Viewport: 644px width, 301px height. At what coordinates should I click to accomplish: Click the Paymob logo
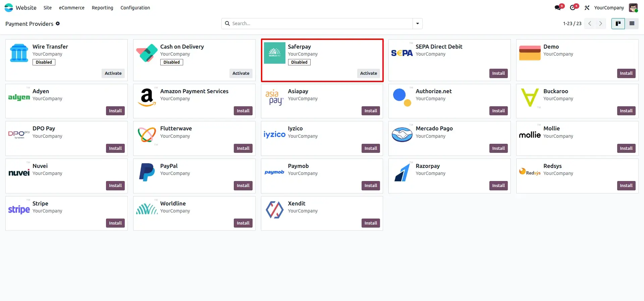tap(274, 172)
